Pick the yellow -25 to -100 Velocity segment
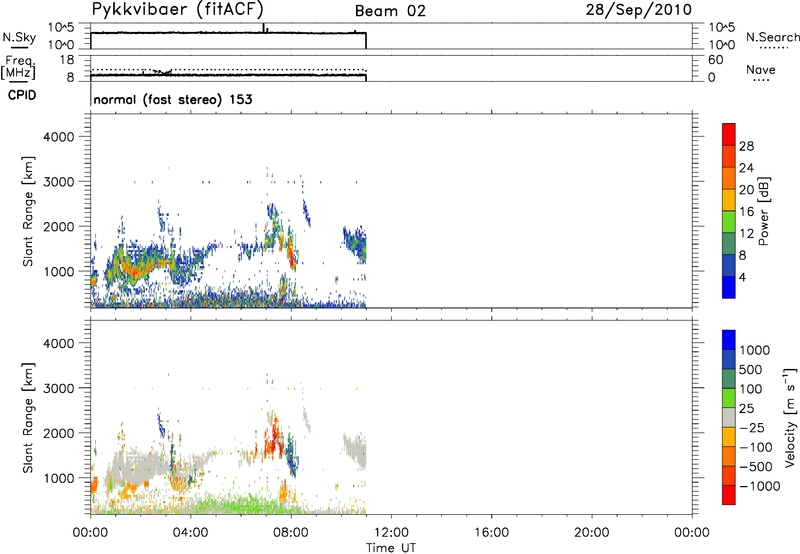 [729, 437]
